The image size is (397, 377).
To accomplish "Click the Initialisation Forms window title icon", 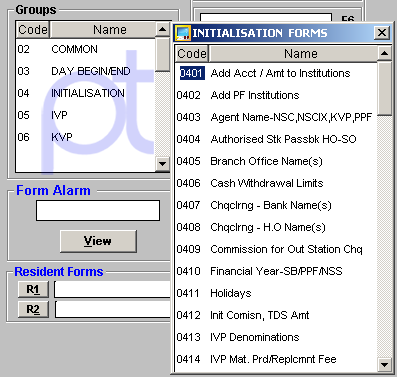I will [183, 33].
